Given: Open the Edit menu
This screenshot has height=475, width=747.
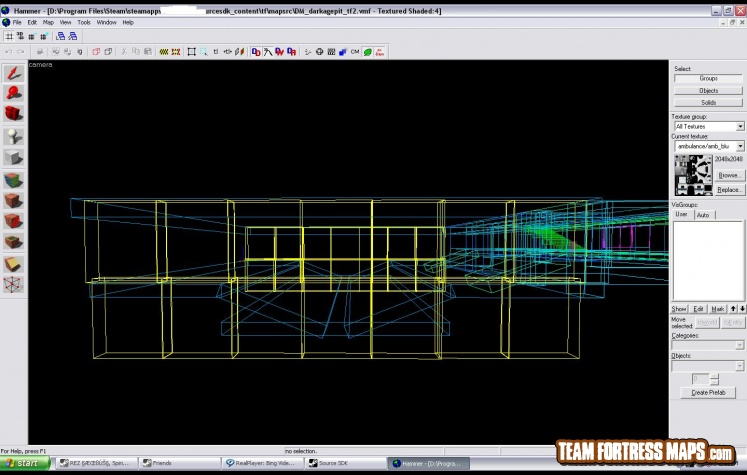Looking at the screenshot, I should [x=32, y=22].
